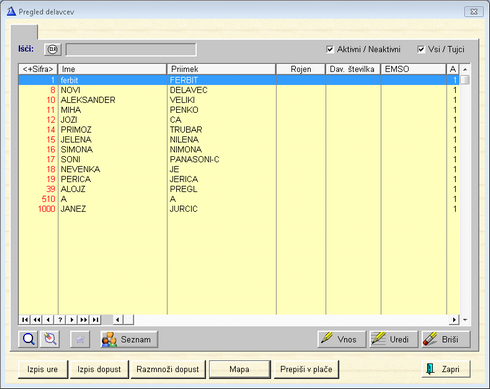Go to previous record arrow
This screenshot has height=389, width=490.
[48, 320]
